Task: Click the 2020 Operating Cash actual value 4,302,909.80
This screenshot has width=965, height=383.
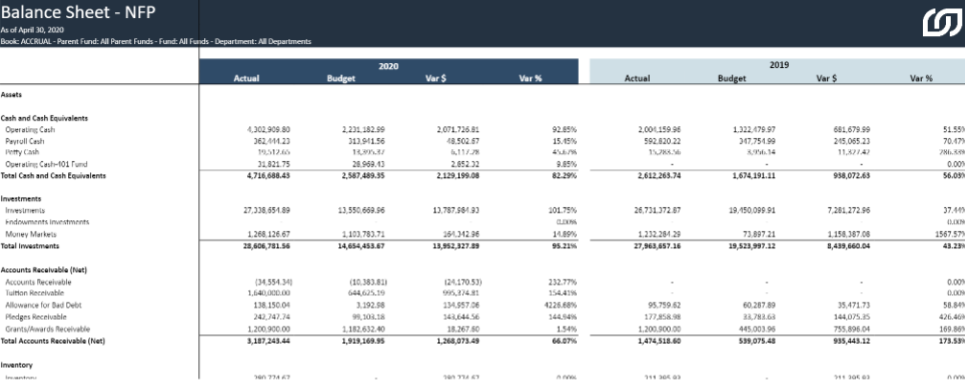Action: click(x=268, y=130)
